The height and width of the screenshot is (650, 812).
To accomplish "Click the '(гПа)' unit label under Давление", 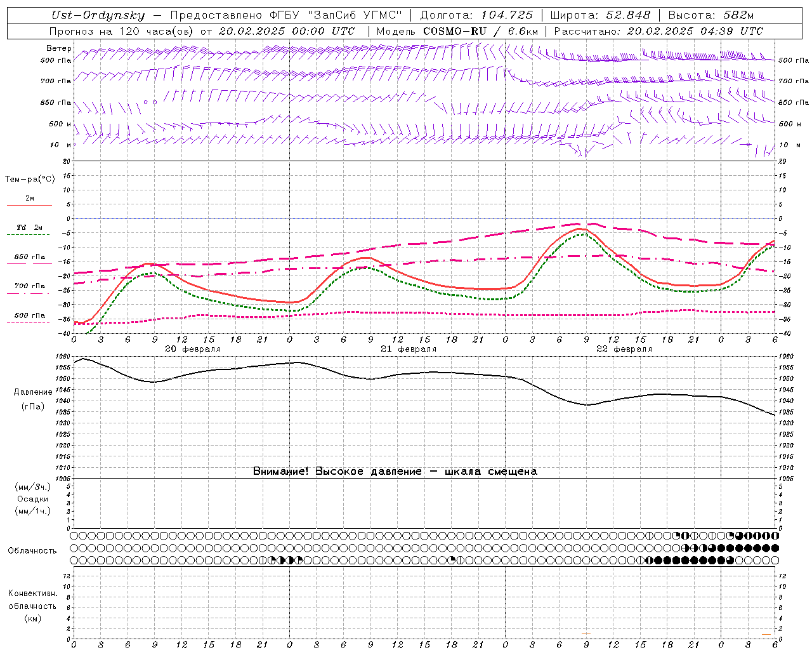I will [x=33, y=407].
